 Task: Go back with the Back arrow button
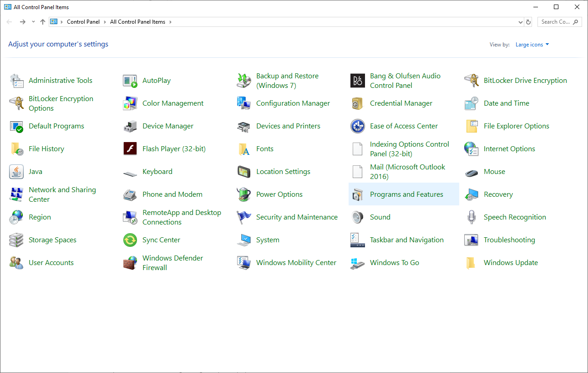9,22
